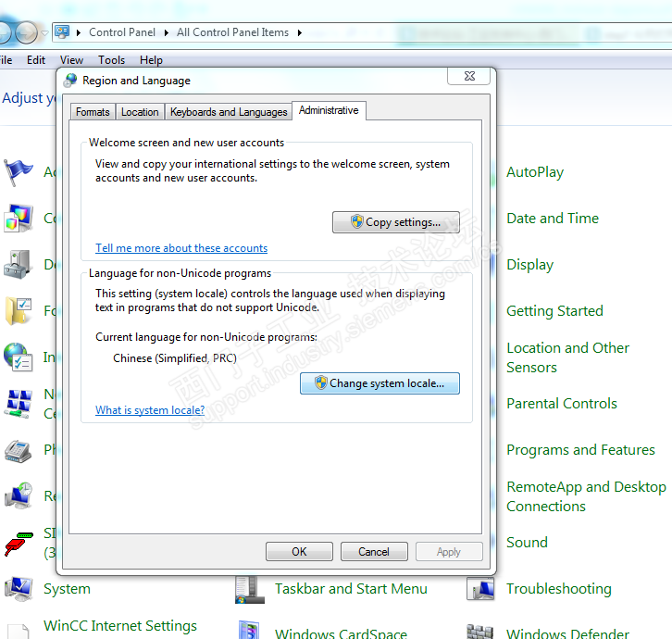Open the Help menu
The height and width of the screenshot is (639, 672).
(x=151, y=60)
